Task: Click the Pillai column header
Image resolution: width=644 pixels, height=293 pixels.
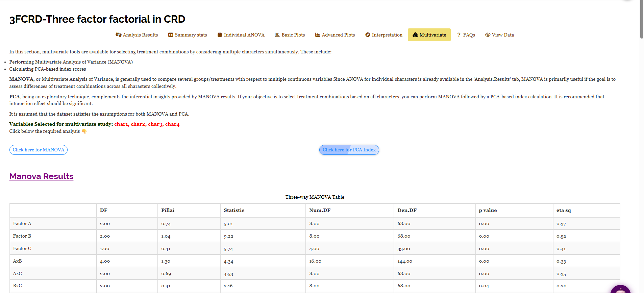Action: tap(189, 210)
